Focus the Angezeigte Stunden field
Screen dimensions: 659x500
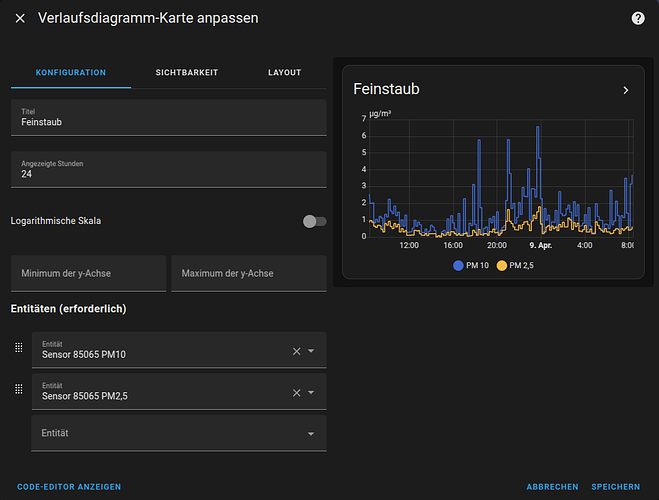click(x=169, y=170)
